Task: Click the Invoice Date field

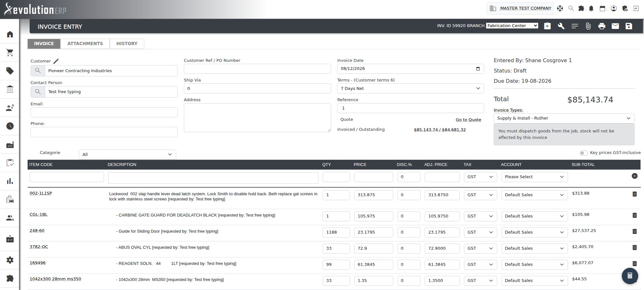Action: 411,69
